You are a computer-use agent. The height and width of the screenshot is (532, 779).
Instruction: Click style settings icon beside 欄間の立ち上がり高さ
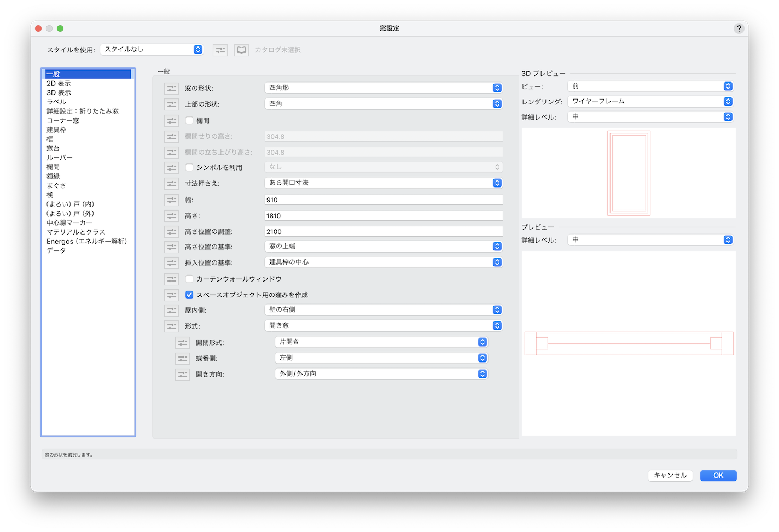(x=171, y=152)
